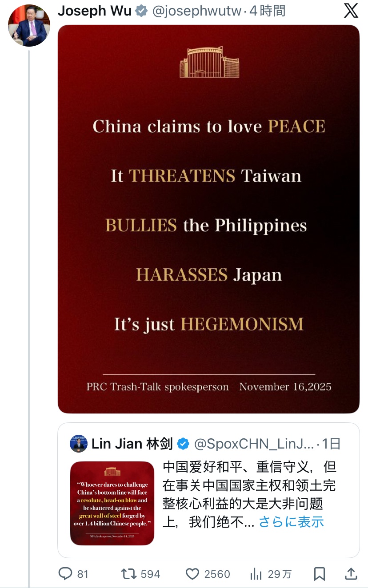Click Lin Jian's verified checkmark badge
This screenshot has width=368, height=588.
pyautogui.click(x=183, y=443)
